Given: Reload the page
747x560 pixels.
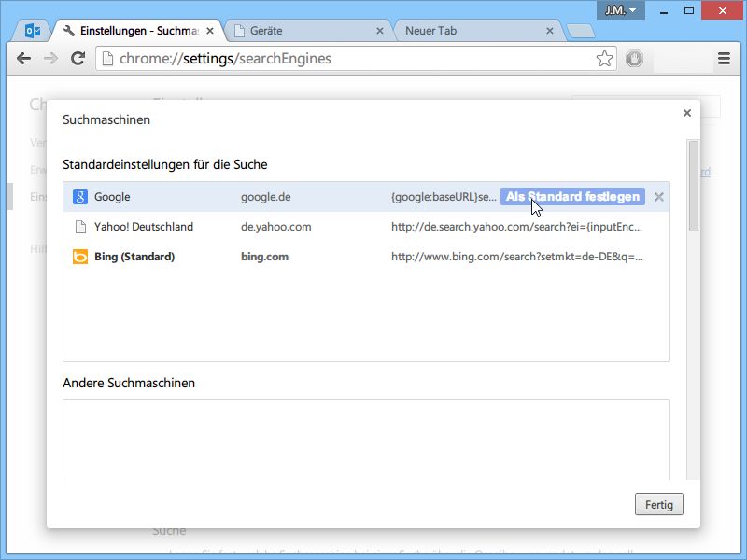Looking at the screenshot, I should [78, 59].
